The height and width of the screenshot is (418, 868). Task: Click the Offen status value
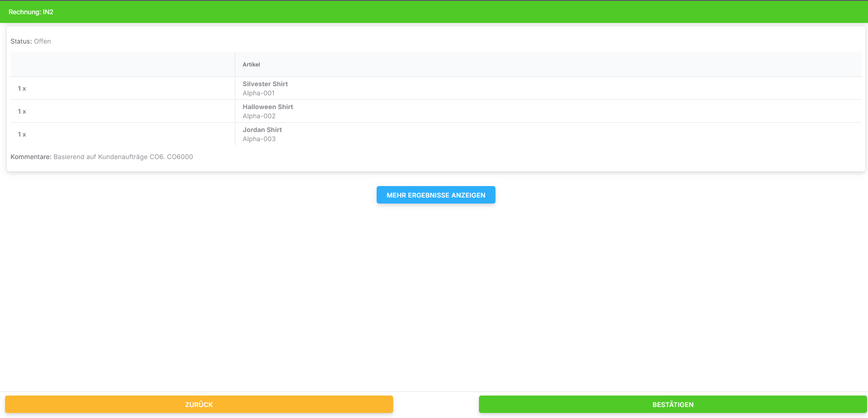tap(42, 41)
